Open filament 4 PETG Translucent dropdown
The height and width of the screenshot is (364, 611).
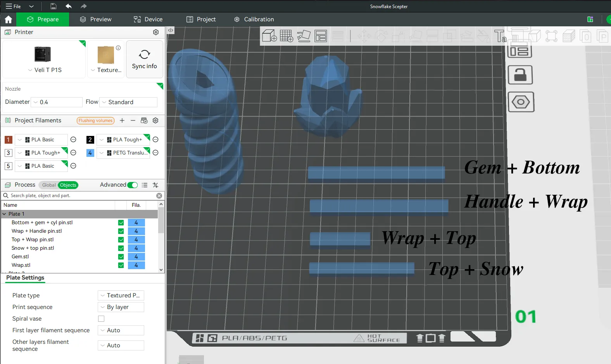click(x=123, y=153)
